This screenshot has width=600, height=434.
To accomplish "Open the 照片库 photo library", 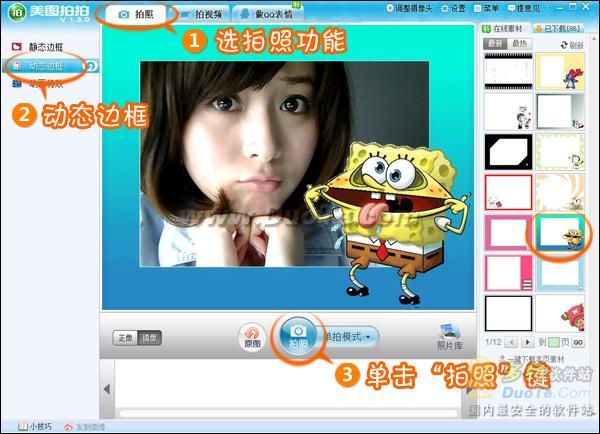I will coord(449,337).
